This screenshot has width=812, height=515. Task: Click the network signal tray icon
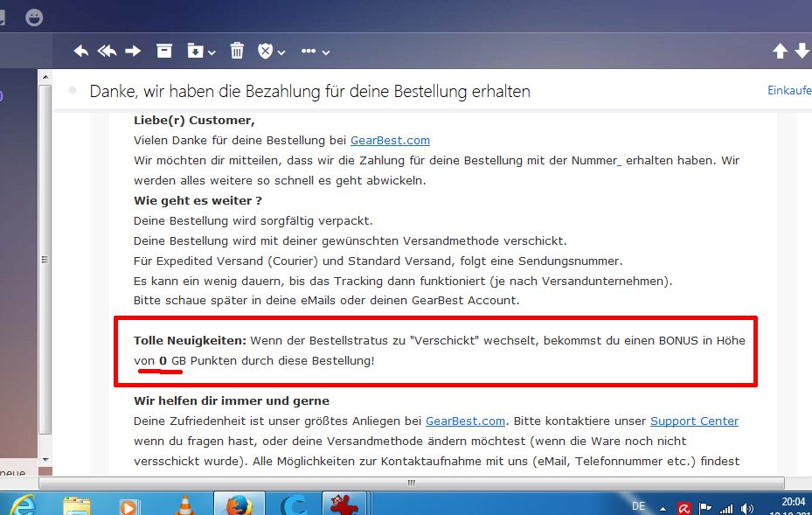pyautogui.click(x=726, y=509)
